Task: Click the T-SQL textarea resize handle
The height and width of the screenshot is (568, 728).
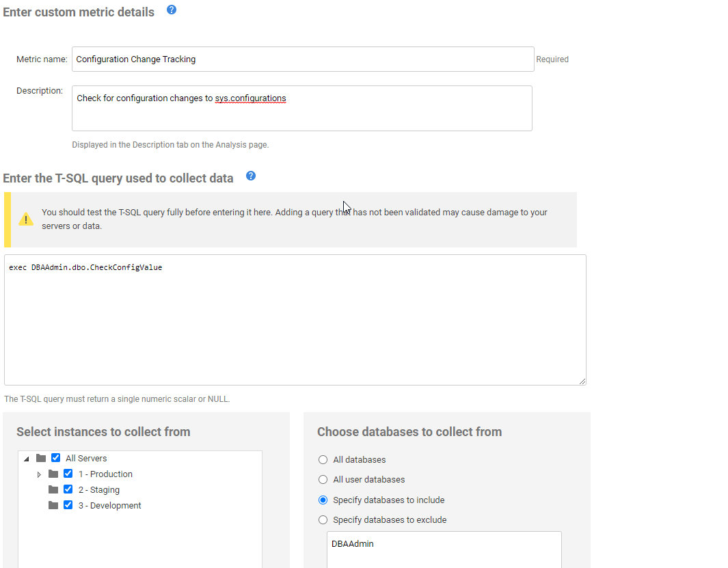Action: [582, 381]
